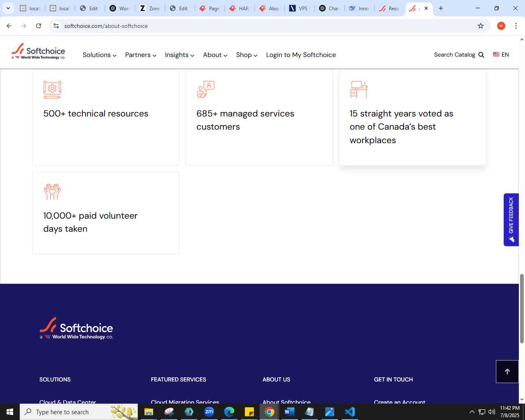Expand the Partners menu
This screenshot has width=525, height=420.
coord(141,55)
